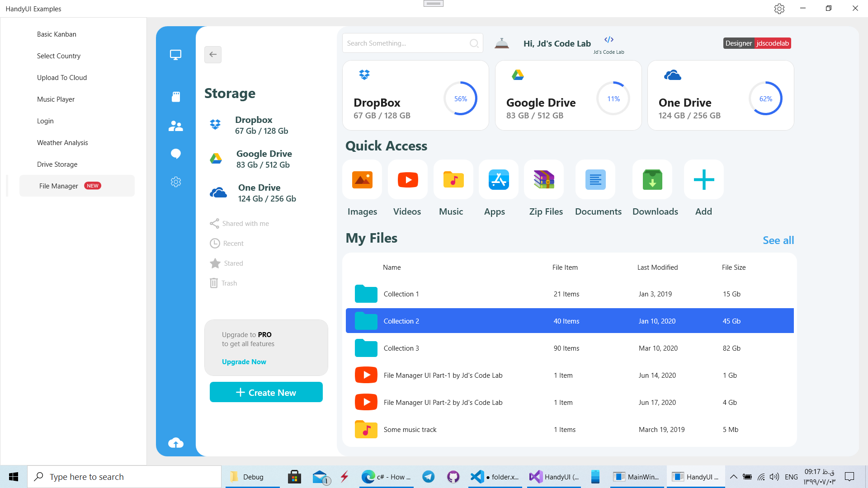Click the cloud upload icon in sidebar
Image resolution: width=868 pixels, height=488 pixels.
(176, 443)
